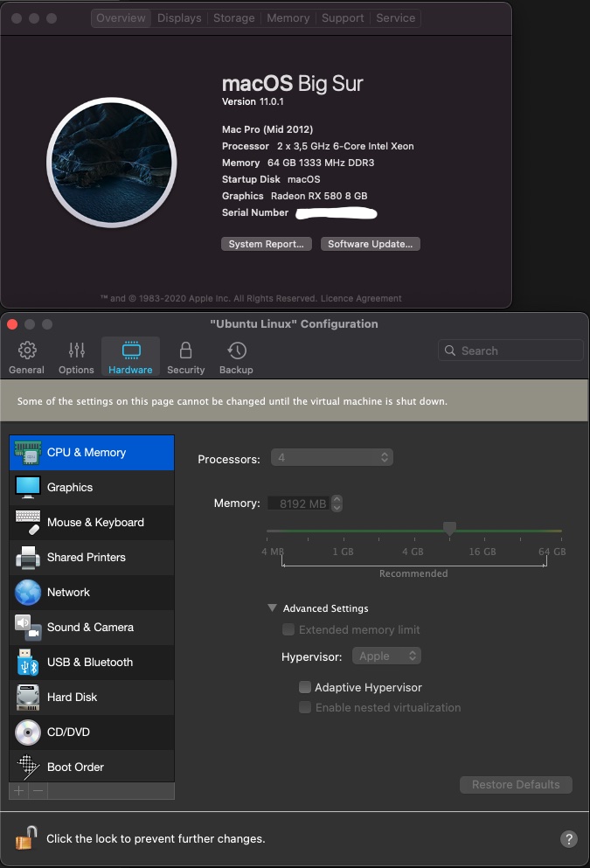Click the "Ubuntu Linux" Configuration window title
This screenshot has height=868, width=590.
click(294, 323)
